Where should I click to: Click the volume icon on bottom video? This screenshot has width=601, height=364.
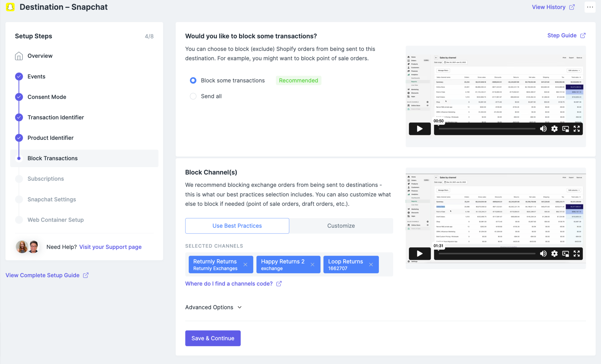coord(543,254)
